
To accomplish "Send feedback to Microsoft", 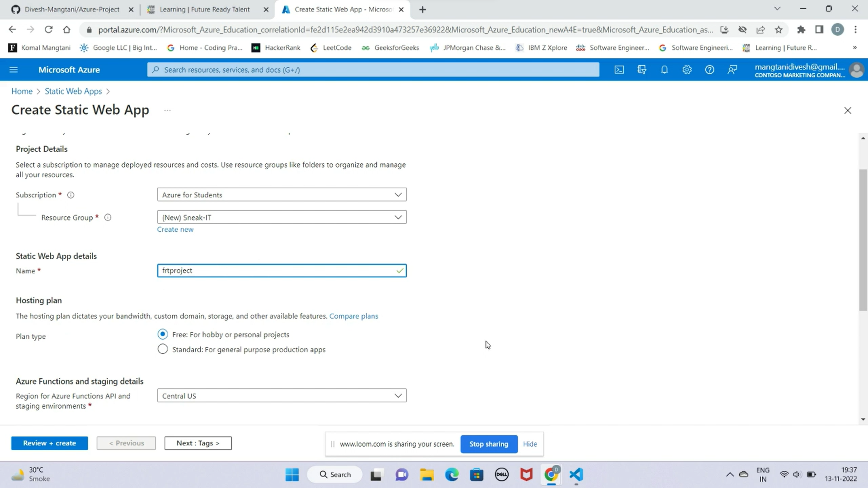I will click(732, 69).
